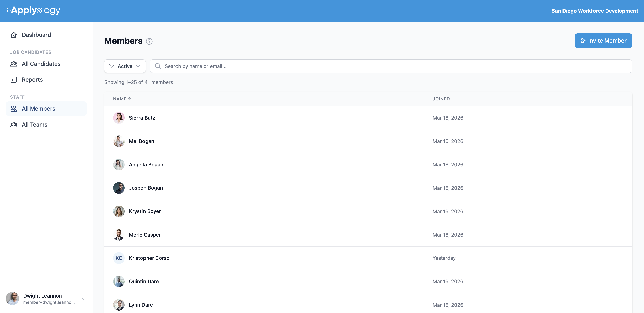Click Angella Bogan's avatar
The width and height of the screenshot is (644, 313).
click(x=119, y=165)
